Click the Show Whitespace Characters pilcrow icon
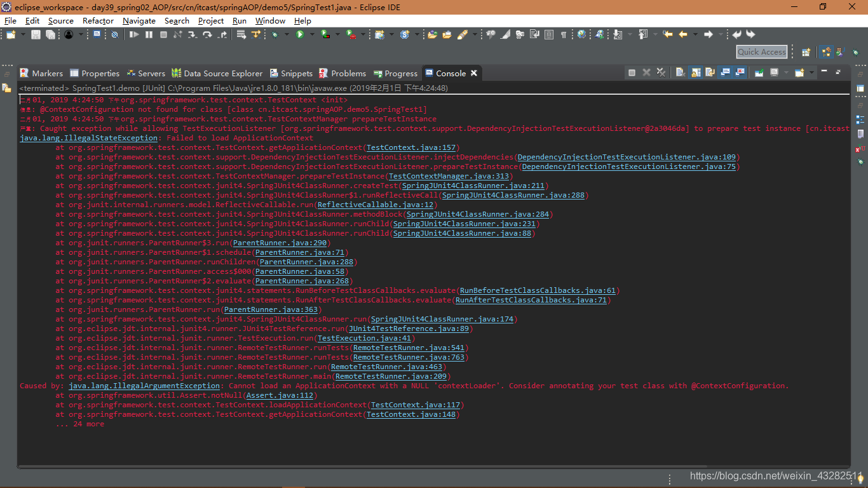This screenshot has width=868, height=488. pos(563,34)
